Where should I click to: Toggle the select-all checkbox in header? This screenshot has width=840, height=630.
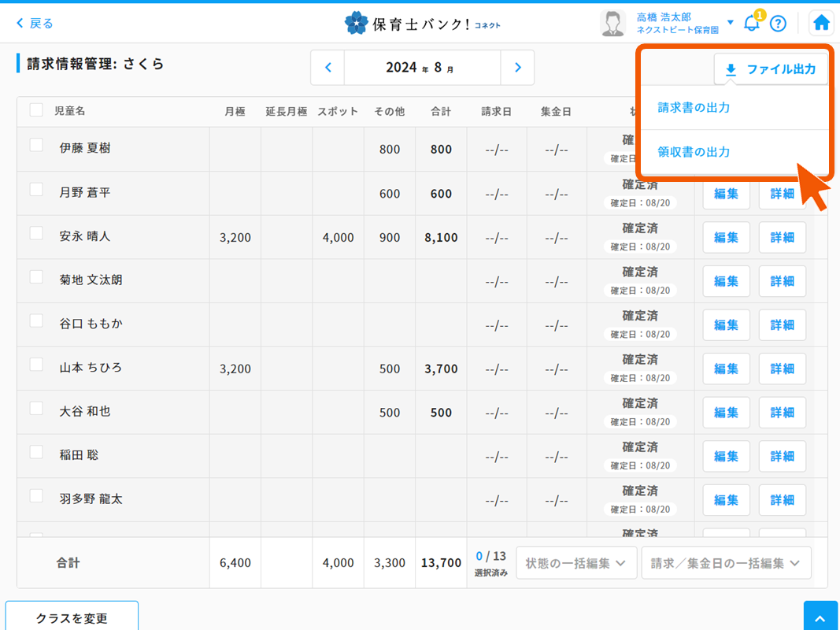point(35,111)
